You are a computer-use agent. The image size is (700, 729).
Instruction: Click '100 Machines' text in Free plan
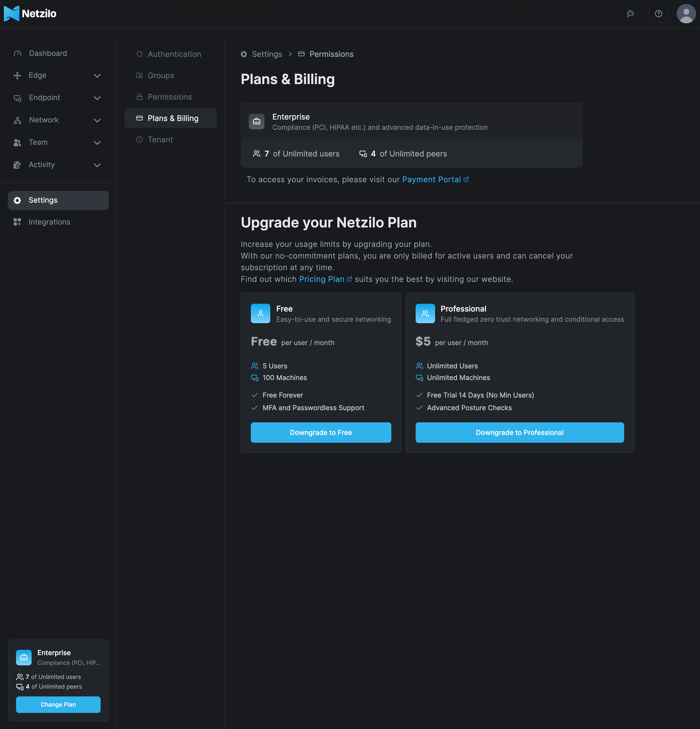point(285,378)
